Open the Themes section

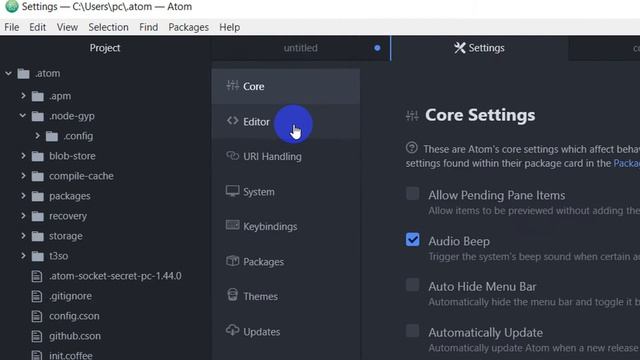point(286,296)
